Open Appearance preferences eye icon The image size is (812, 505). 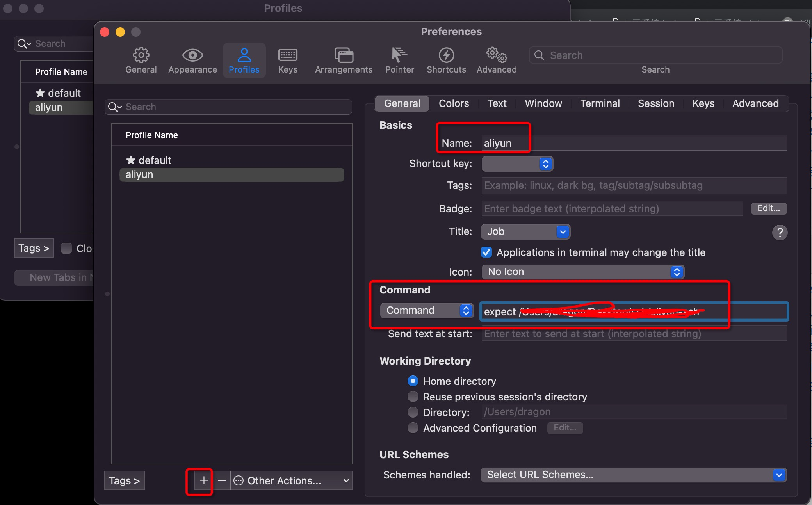tap(192, 56)
